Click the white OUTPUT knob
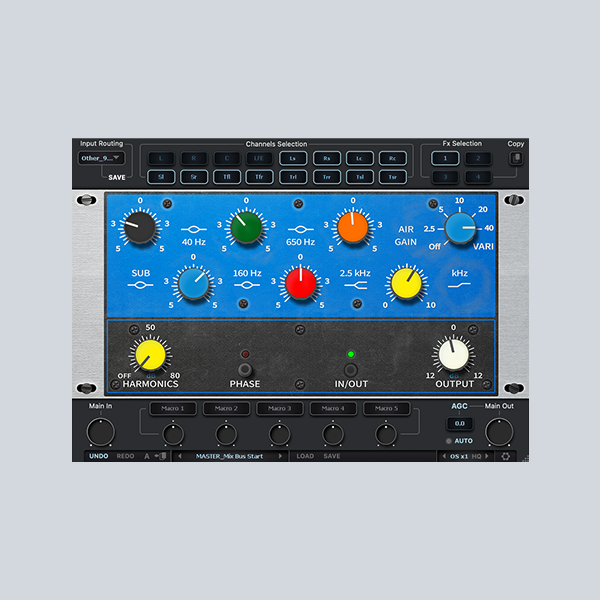Screen dimensions: 600x600 tap(453, 355)
